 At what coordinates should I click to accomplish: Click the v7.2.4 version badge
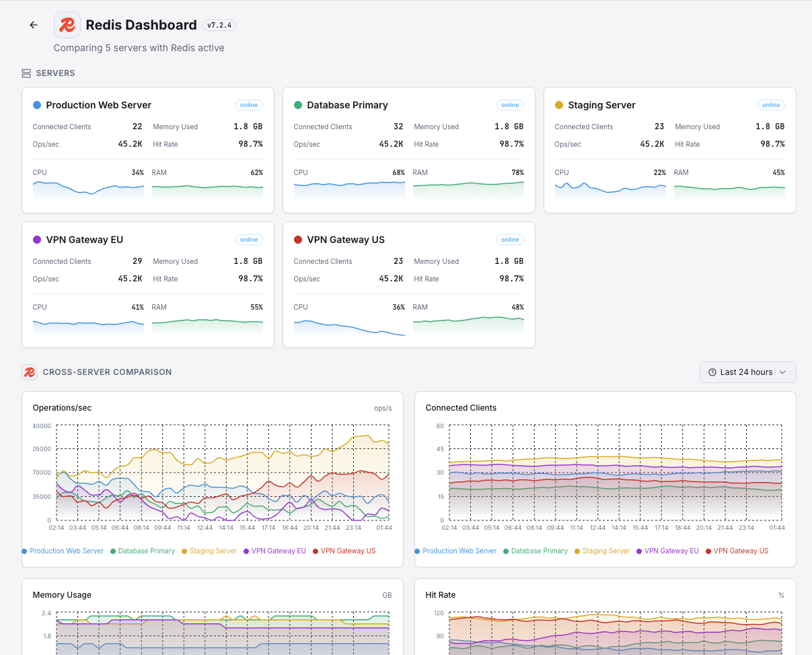(219, 25)
